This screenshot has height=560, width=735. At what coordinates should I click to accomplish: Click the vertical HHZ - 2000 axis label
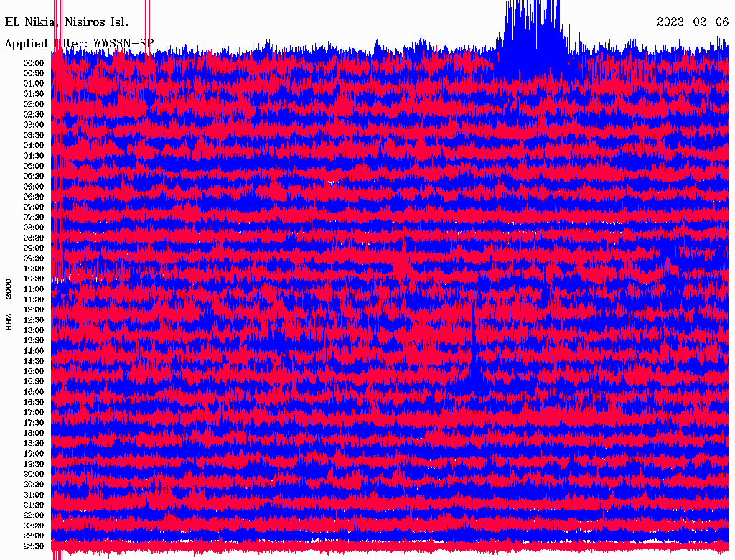click(9, 304)
